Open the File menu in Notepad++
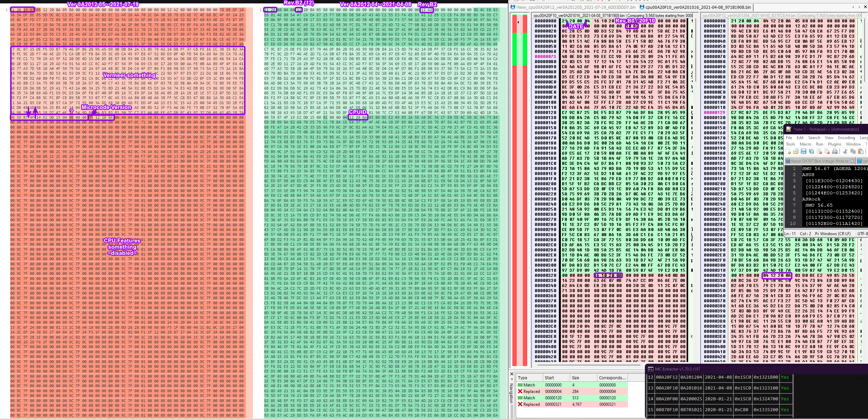 point(789,138)
